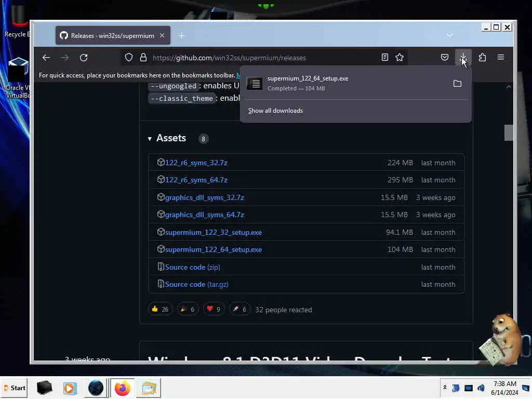Open the supermium_122_64_setup.exe file icon in downloads

255,84
